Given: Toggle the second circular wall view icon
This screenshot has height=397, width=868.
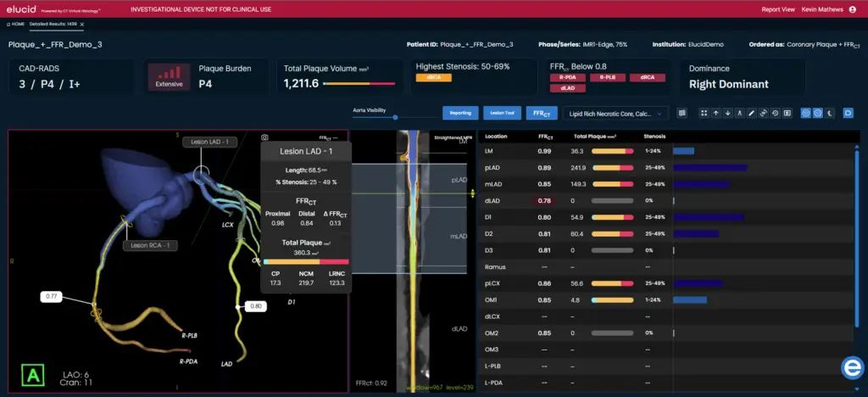Looking at the screenshot, I should [x=818, y=113].
